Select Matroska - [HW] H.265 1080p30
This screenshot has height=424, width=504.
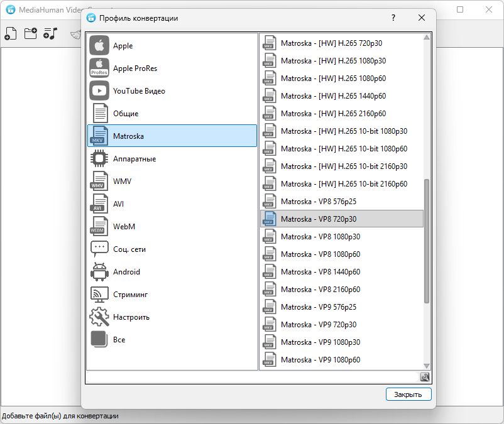[342, 61]
